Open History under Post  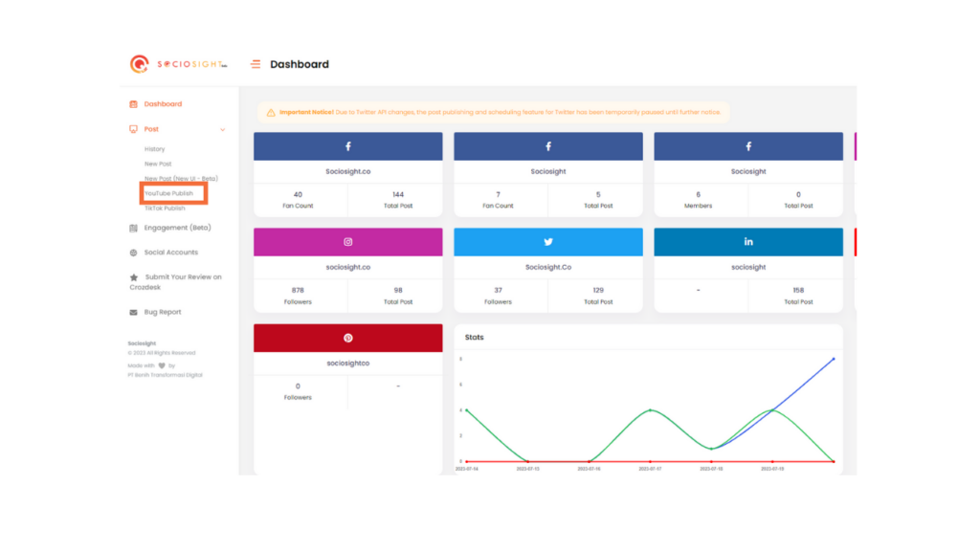point(154,149)
